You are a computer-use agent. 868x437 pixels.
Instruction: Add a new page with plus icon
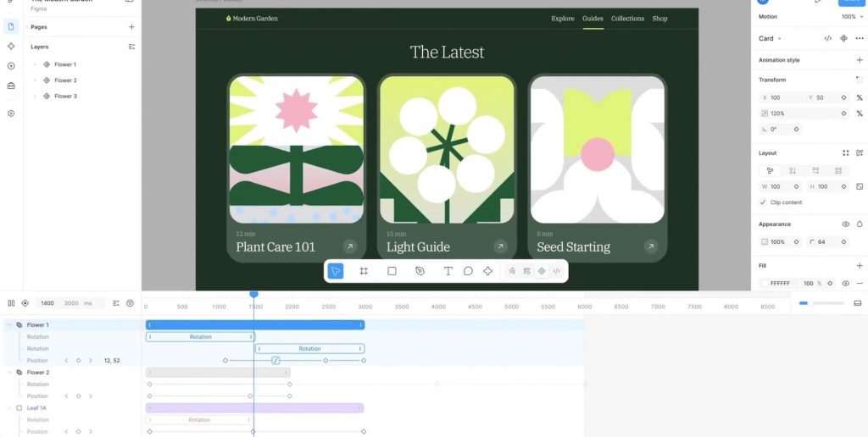click(x=131, y=26)
